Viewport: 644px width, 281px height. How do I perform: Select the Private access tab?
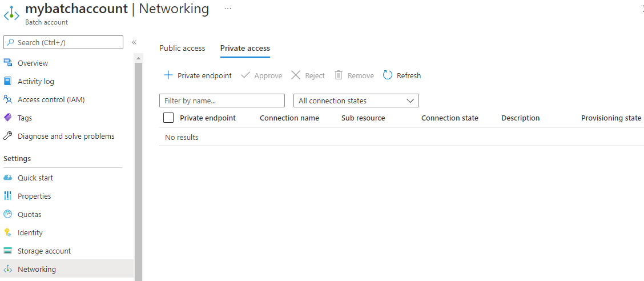point(245,48)
